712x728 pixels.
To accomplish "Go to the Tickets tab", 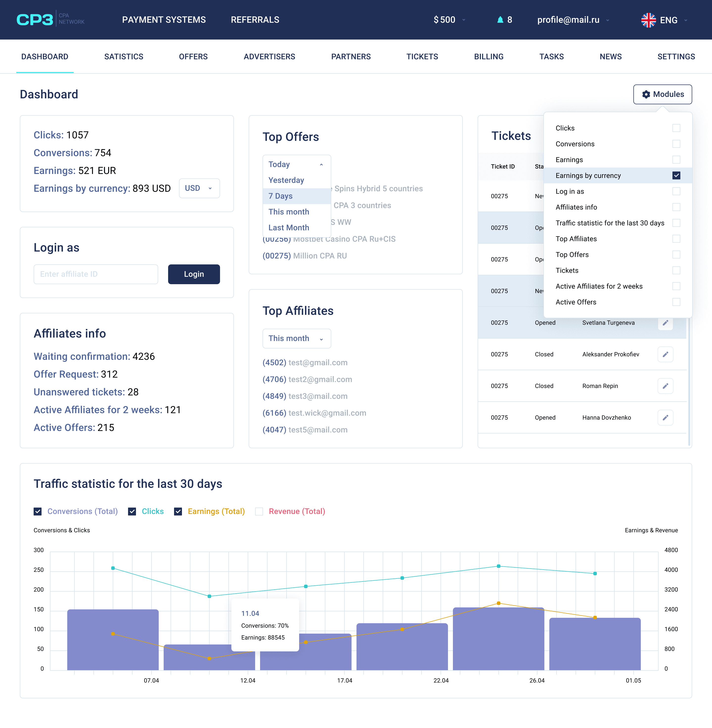I will pos(422,57).
